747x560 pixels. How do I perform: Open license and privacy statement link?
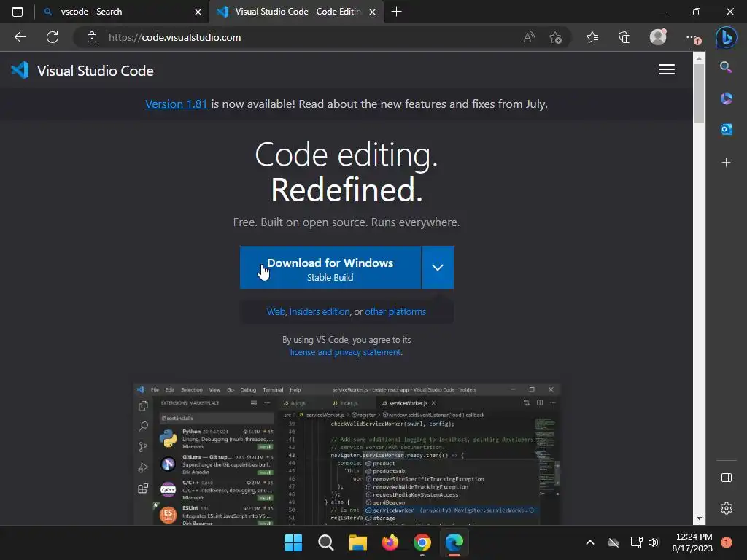coord(347,352)
